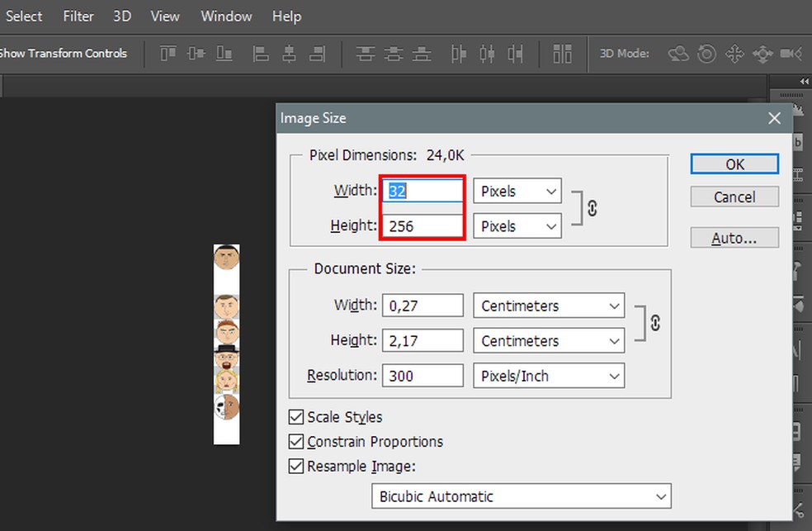812x531 pixels.
Task: Click the Auto-Align Layers icon
Action: pyautogui.click(x=562, y=54)
